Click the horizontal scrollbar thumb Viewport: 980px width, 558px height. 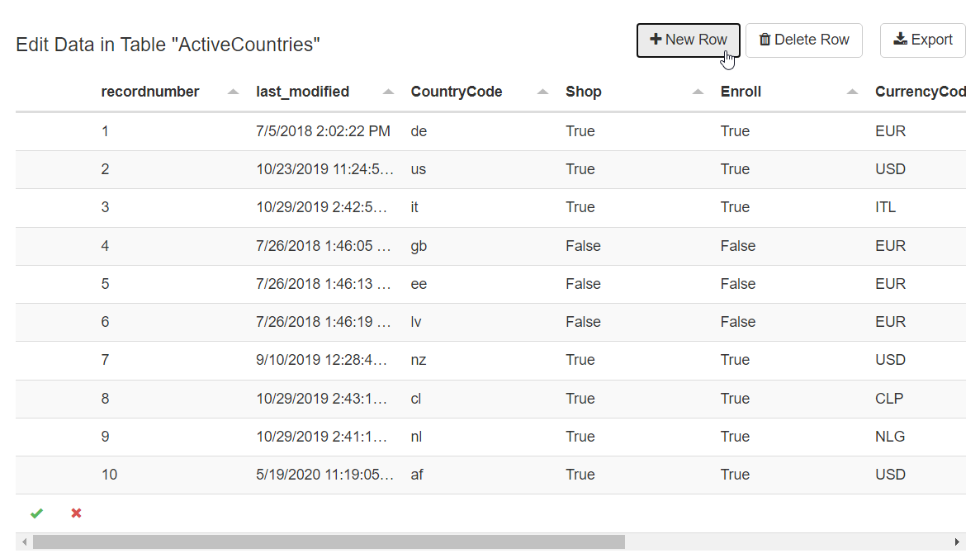pos(329,541)
